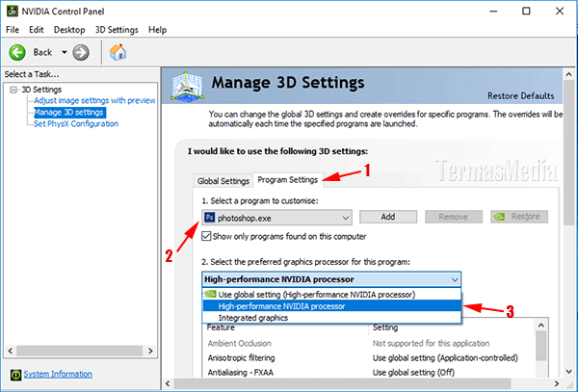The width and height of the screenshot is (578, 392).
Task: Collapse the preferred graphics processor dropdown
Action: pos(455,279)
